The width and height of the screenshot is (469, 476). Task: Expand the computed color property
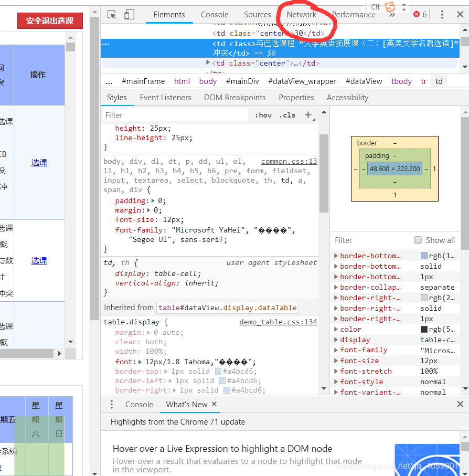pos(336,330)
